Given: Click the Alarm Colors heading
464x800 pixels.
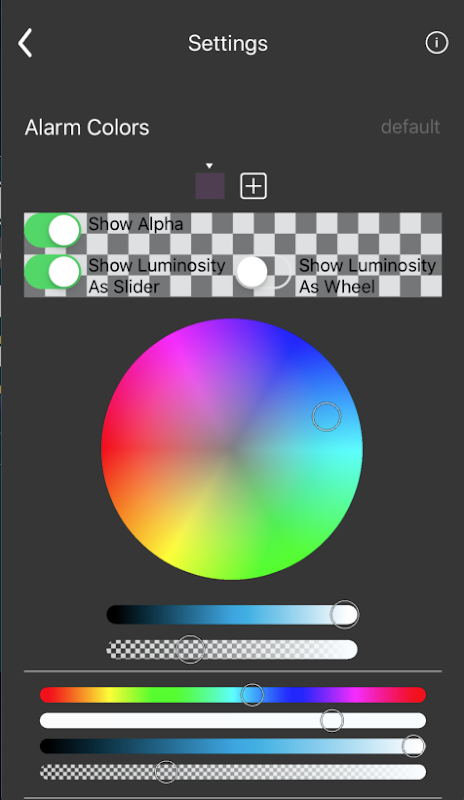Looking at the screenshot, I should point(87,127).
